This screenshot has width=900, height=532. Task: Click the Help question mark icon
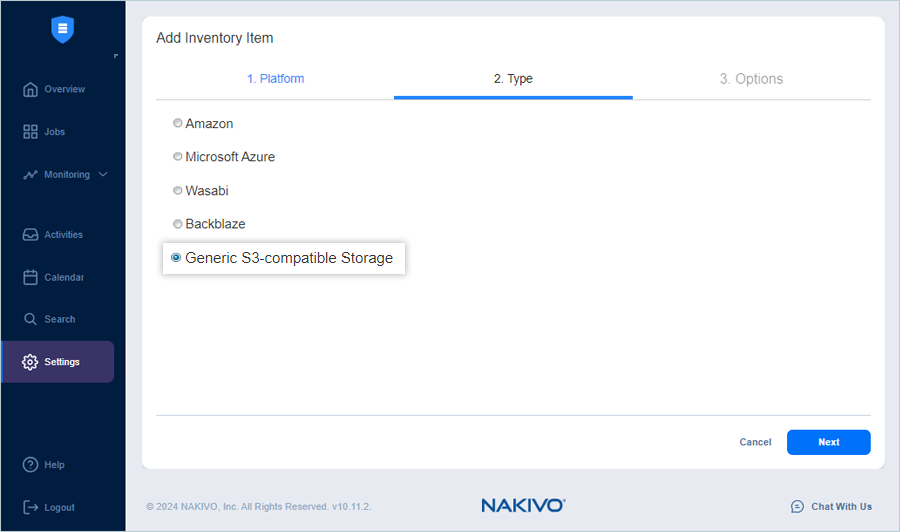[30, 464]
